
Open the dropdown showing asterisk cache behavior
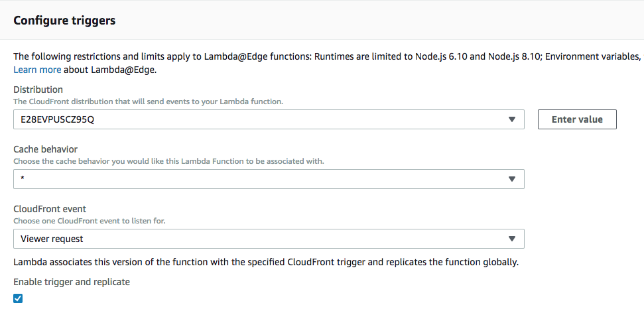point(269,179)
